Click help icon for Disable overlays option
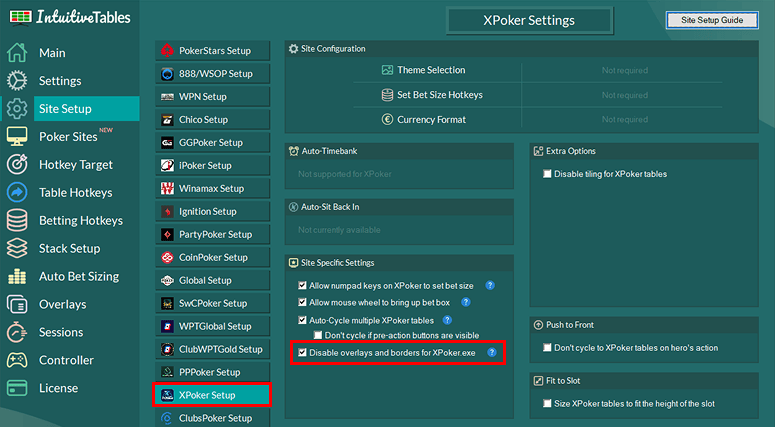 pyautogui.click(x=492, y=352)
